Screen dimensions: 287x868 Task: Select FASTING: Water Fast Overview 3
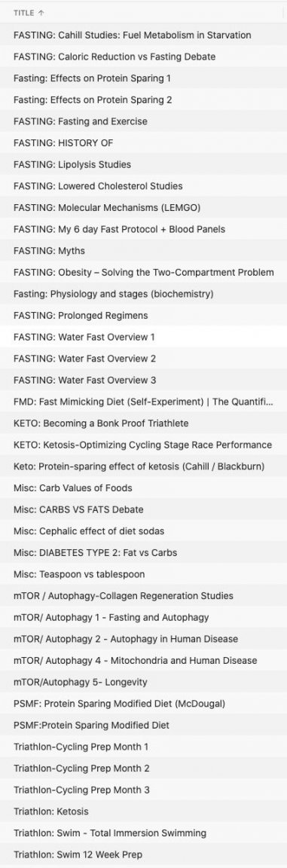click(143, 380)
